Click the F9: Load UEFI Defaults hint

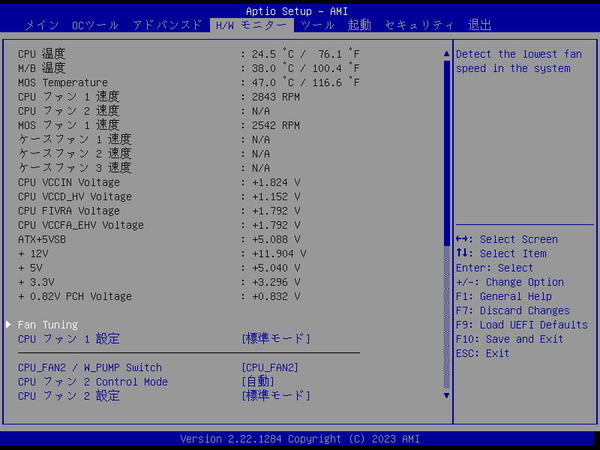pyautogui.click(x=522, y=325)
